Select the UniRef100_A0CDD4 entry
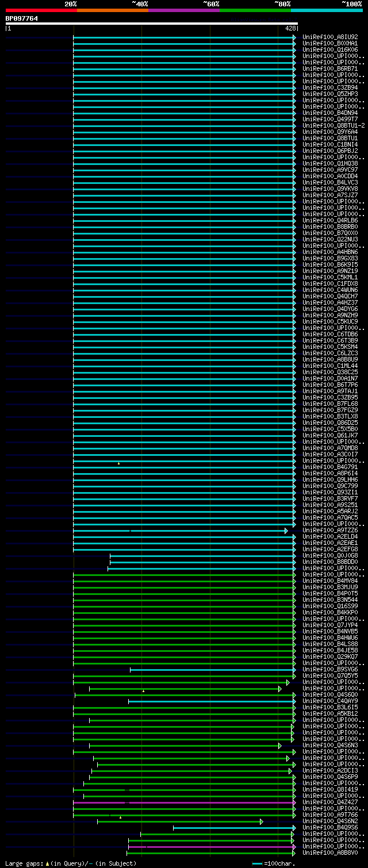This screenshot has height=868, width=368. [330, 176]
